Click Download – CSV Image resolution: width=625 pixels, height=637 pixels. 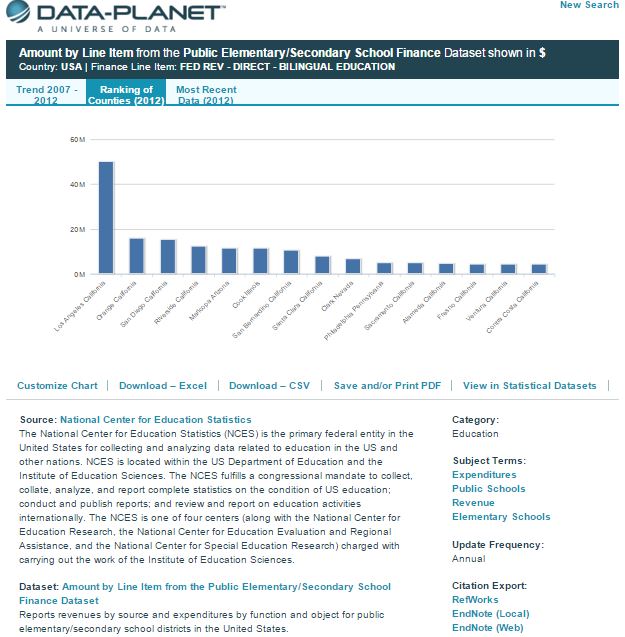pos(269,386)
